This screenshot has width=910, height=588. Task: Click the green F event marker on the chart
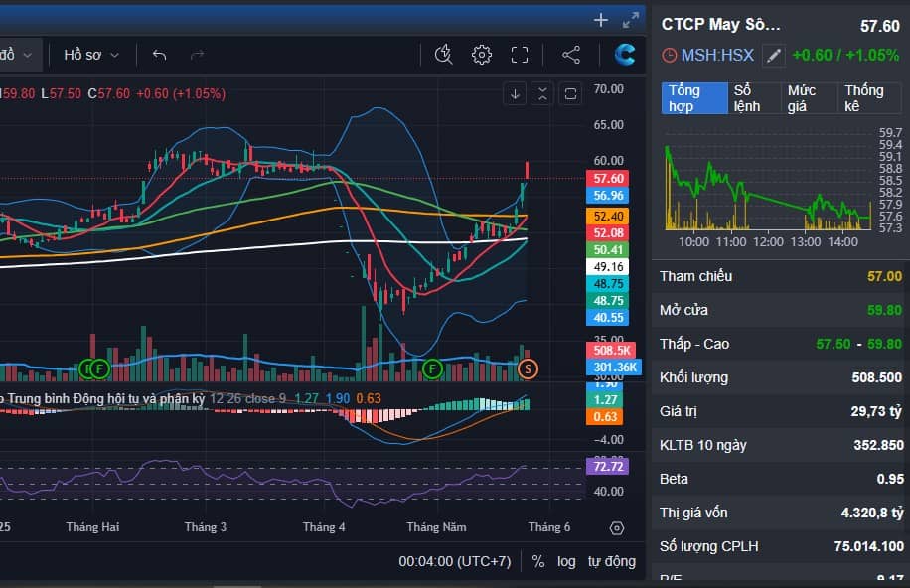[x=432, y=368]
